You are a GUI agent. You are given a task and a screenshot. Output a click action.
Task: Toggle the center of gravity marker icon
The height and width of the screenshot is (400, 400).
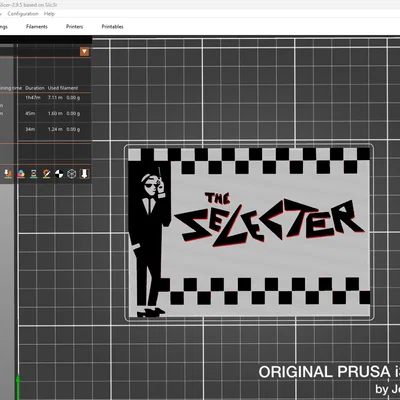(x=59, y=174)
